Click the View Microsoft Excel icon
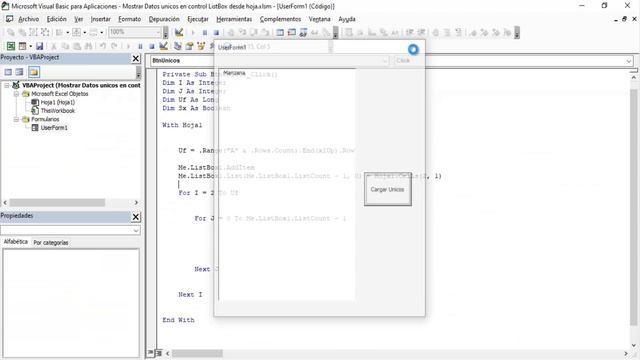Image resolution: width=640 pixels, height=360 pixels. coord(11,46)
